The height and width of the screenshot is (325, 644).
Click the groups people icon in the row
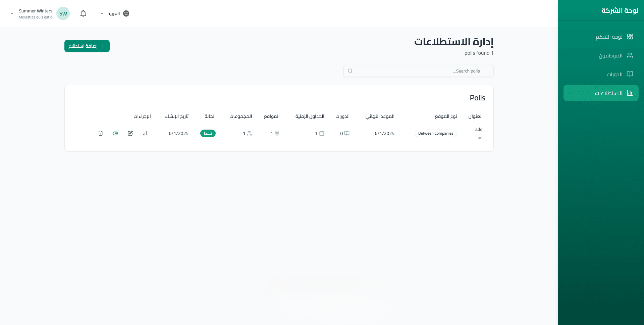click(250, 133)
